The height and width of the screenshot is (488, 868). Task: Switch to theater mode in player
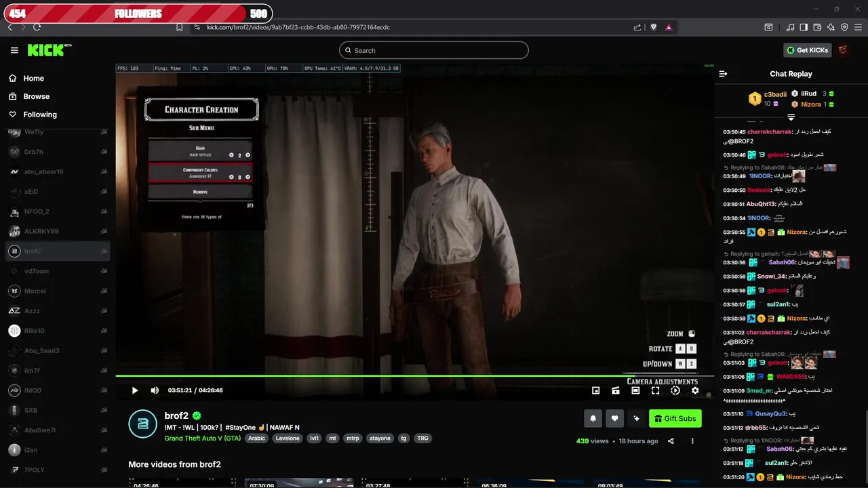635,390
